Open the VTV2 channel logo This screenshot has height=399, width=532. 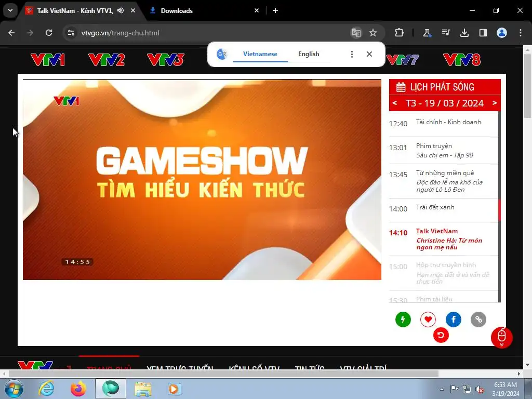click(x=107, y=60)
